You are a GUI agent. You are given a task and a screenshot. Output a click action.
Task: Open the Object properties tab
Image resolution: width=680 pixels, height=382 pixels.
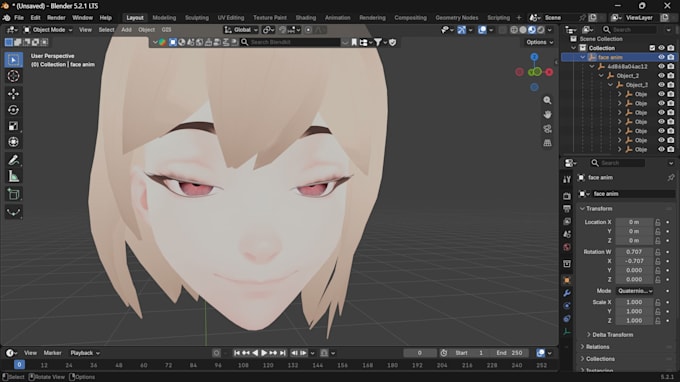pos(567,281)
